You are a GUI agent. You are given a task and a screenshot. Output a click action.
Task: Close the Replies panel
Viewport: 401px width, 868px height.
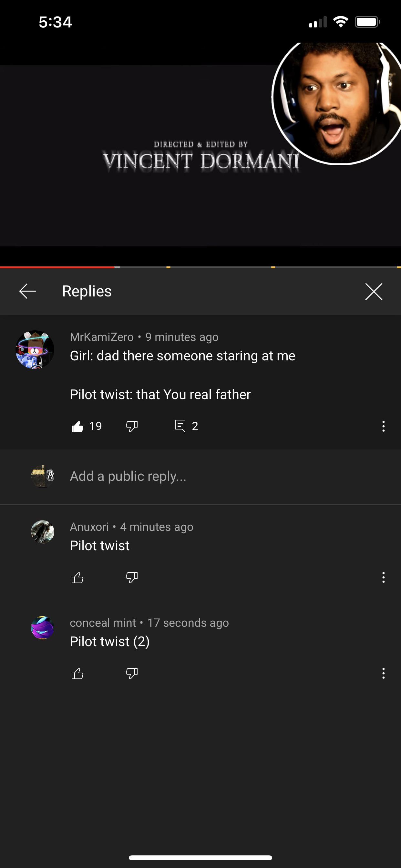[373, 292]
